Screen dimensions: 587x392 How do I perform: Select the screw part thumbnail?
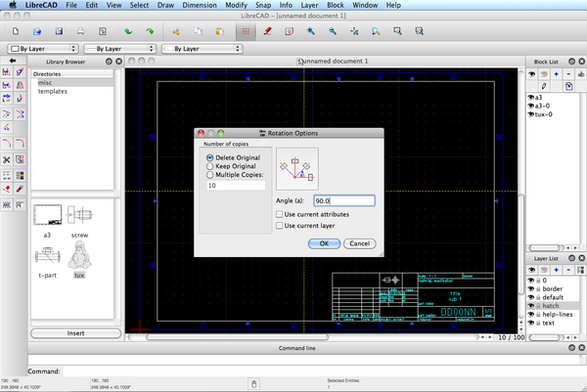click(79, 215)
